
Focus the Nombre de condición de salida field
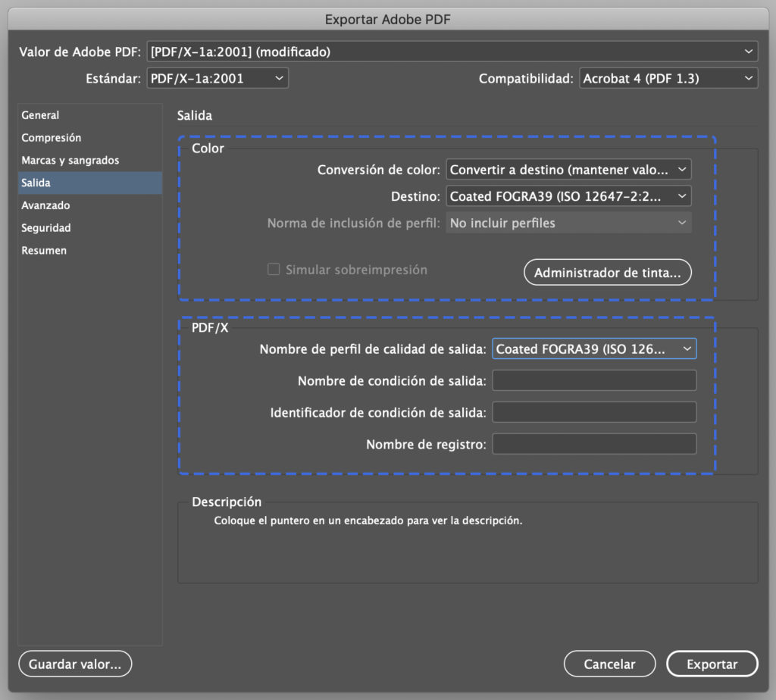coord(594,380)
